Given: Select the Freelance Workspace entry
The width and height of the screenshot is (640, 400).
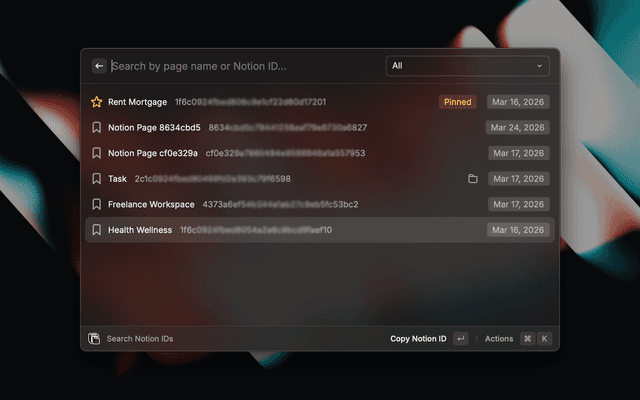Looking at the screenshot, I should click(x=152, y=204).
